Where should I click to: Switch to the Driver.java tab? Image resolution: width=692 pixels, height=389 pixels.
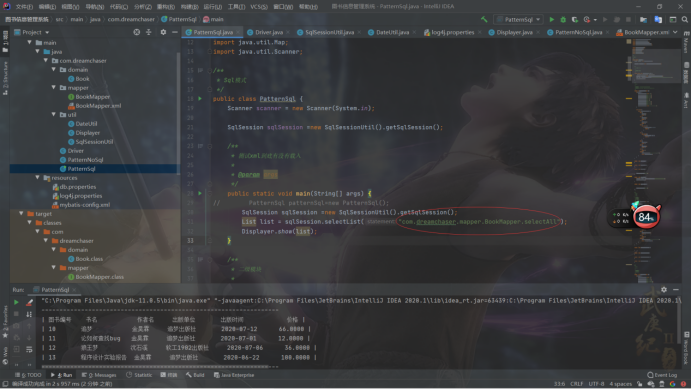point(269,32)
